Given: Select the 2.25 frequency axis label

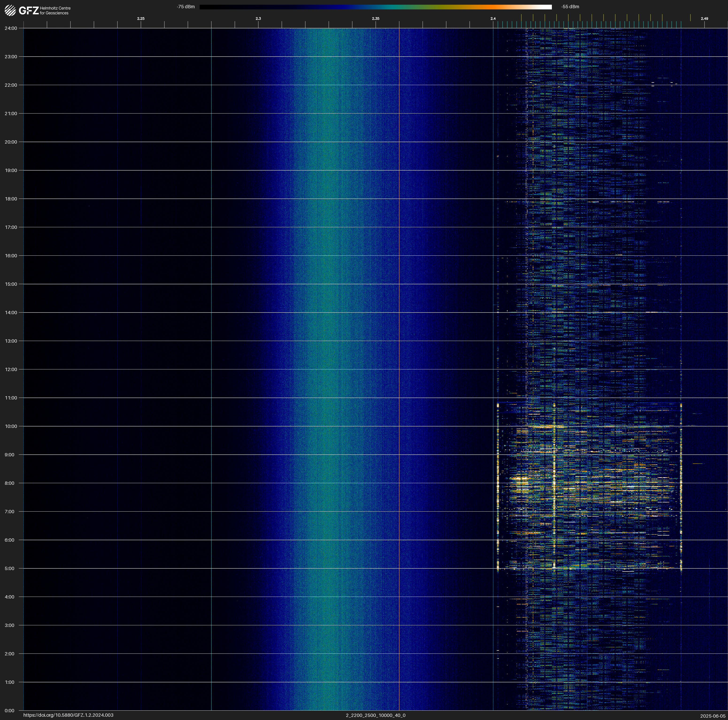Looking at the screenshot, I should [140, 19].
